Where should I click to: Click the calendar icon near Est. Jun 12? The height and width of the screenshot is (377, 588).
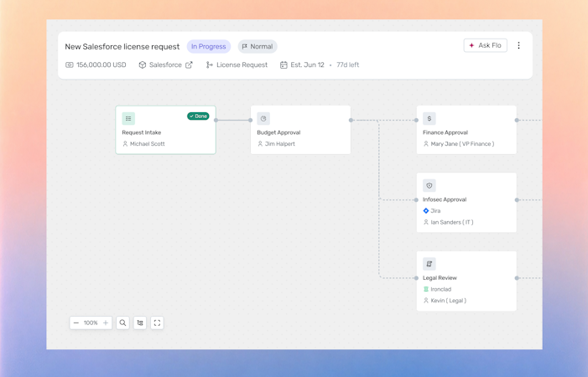pos(284,65)
